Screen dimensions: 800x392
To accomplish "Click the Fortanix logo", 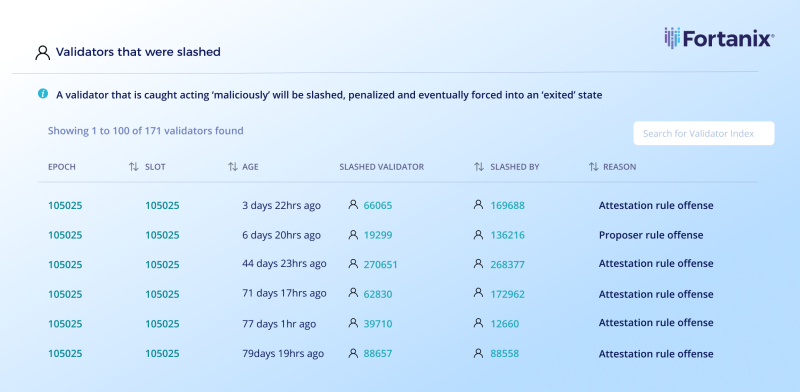I will click(719, 38).
